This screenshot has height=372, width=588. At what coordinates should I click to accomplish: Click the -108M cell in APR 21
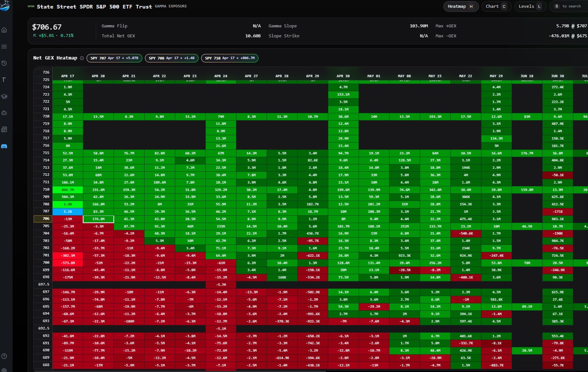tap(129, 321)
